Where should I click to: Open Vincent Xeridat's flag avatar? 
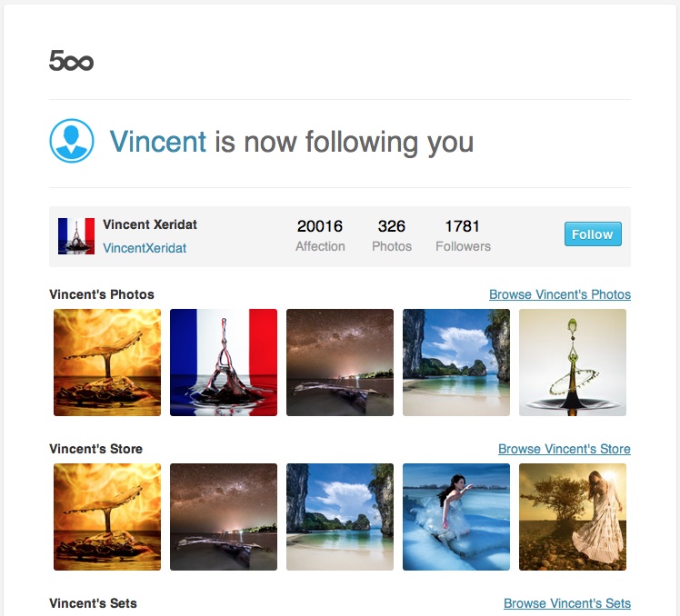(x=76, y=235)
